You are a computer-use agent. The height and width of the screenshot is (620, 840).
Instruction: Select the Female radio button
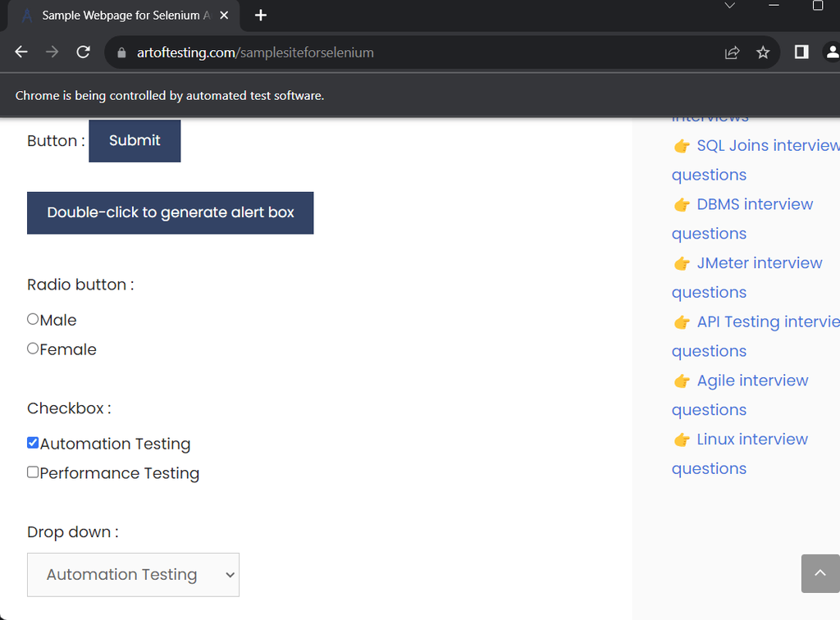[33, 349]
